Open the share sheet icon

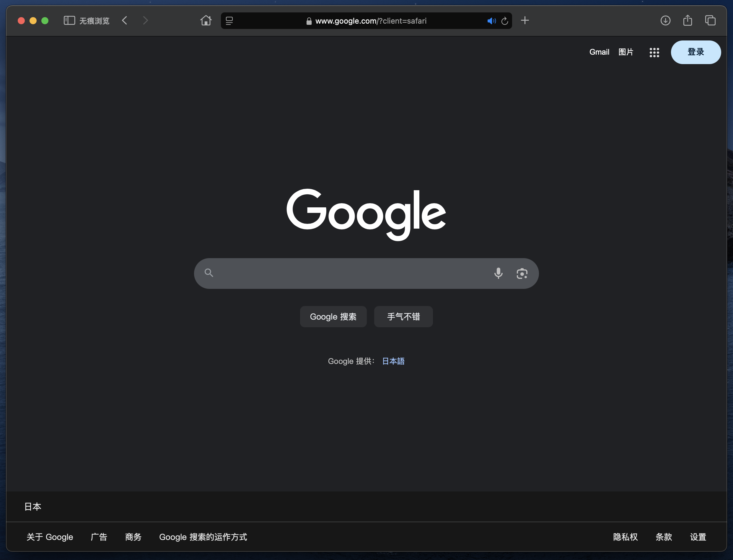pos(687,21)
